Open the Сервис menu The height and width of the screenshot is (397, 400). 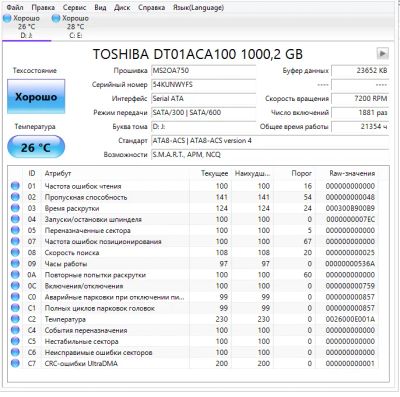click(x=75, y=7)
